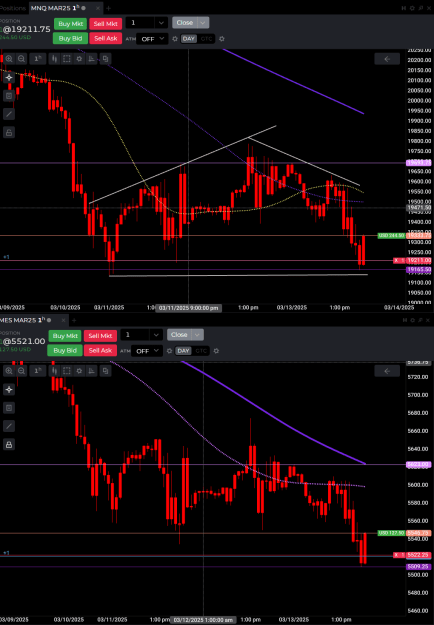Expand quantity dropdown on MES panel
The height and width of the screenshot is (625, 434).
pyautogui.click(x=156, y=335)
